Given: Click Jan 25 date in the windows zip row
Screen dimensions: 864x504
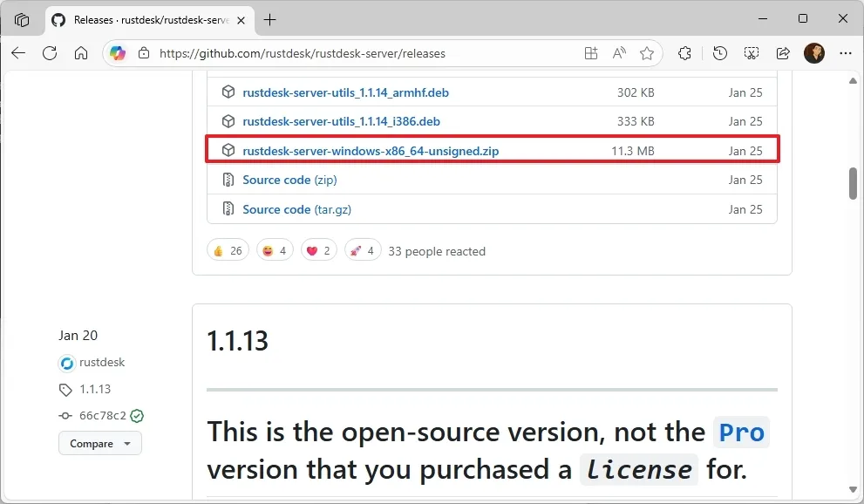Looking at the screenshot, I should coord(745,151).
